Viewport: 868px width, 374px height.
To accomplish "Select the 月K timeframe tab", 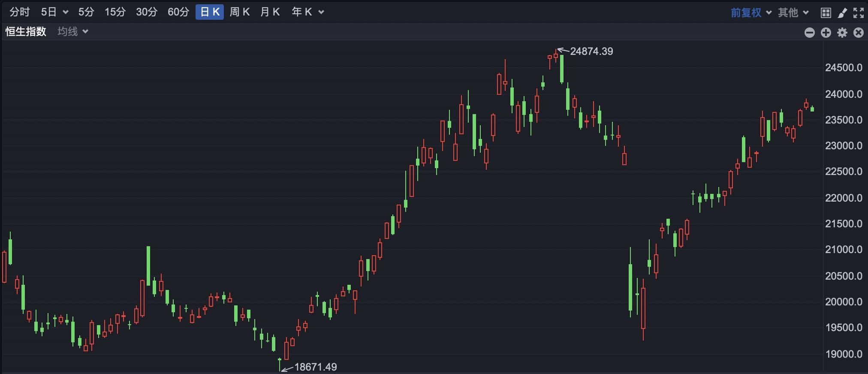I will [270, 12].
